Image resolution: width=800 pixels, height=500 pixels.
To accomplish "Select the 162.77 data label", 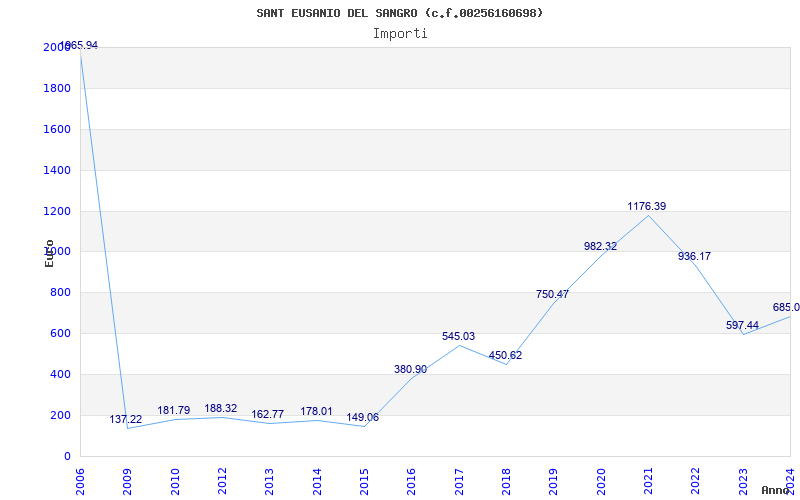I will pyautogui.click(x=267, y=414).
